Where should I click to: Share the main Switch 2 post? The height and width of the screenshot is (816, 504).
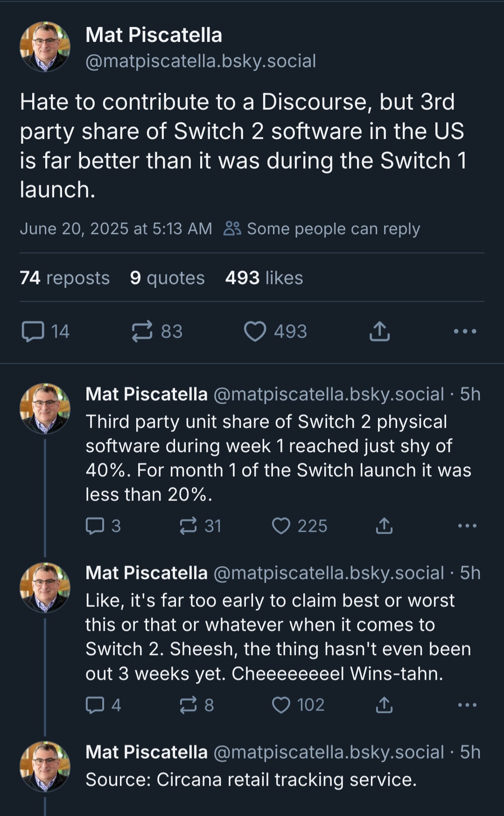point(379,331)
